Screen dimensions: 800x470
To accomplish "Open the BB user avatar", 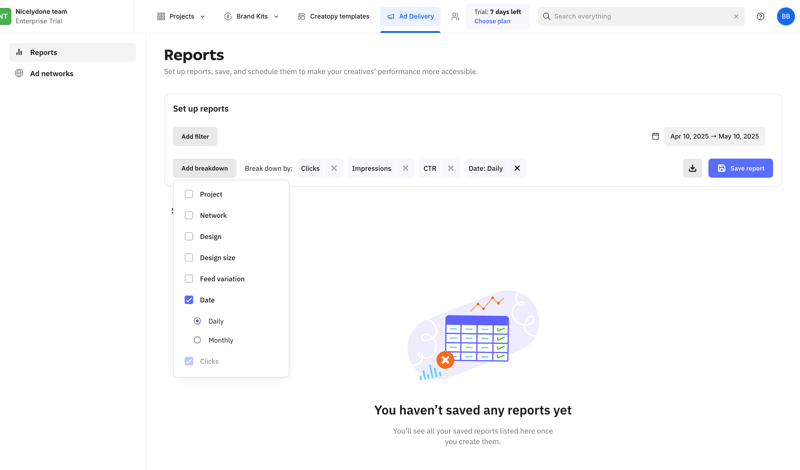I will [785, 16].
